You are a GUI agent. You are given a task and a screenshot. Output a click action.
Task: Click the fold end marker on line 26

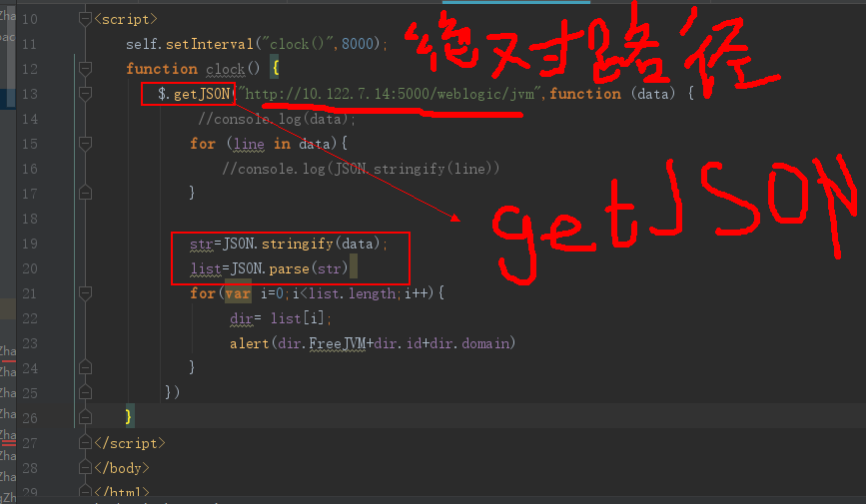85,417
